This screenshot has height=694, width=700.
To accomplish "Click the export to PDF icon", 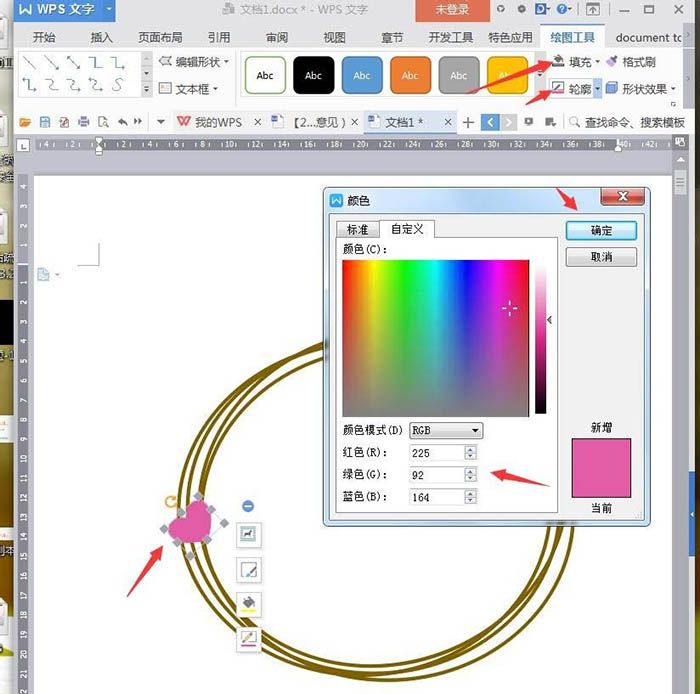I will point(64,121).
